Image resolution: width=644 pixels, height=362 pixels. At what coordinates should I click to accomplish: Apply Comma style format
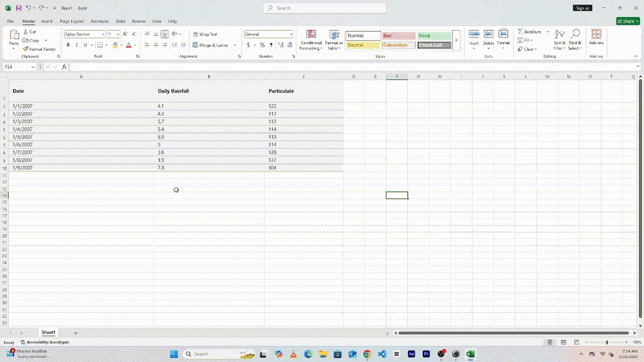click(271, 45)
